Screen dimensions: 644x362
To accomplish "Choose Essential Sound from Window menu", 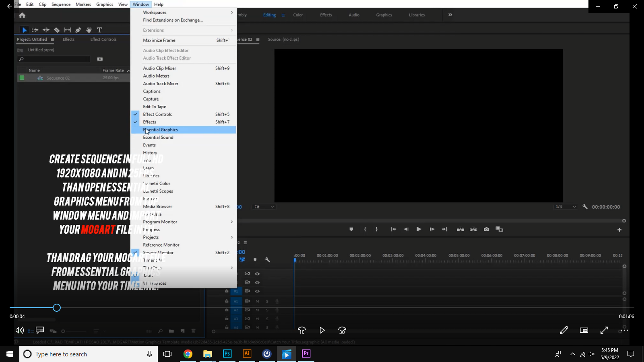I will pyautogui.click(x=184, y=138).
